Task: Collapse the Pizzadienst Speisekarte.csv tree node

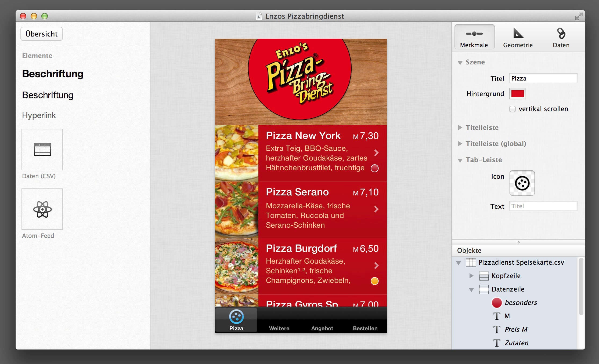Action: [x=459, y=263]
